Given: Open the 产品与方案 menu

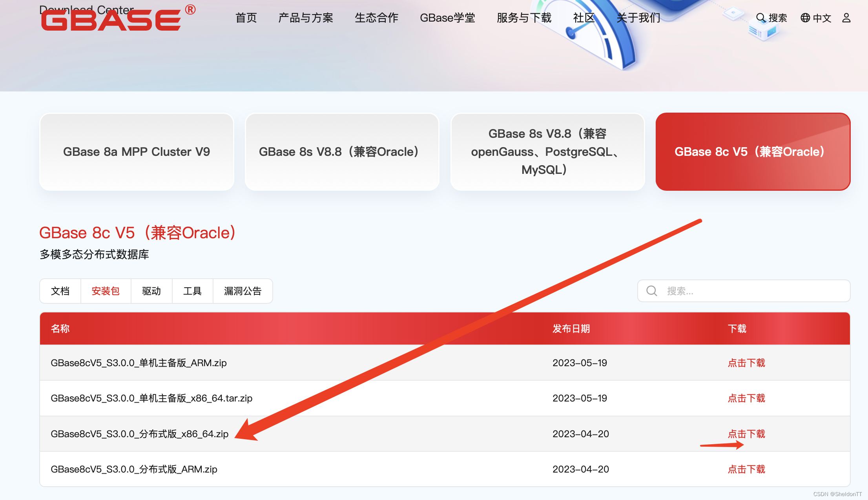Looking at the screenshot, I should coord(305,18).
